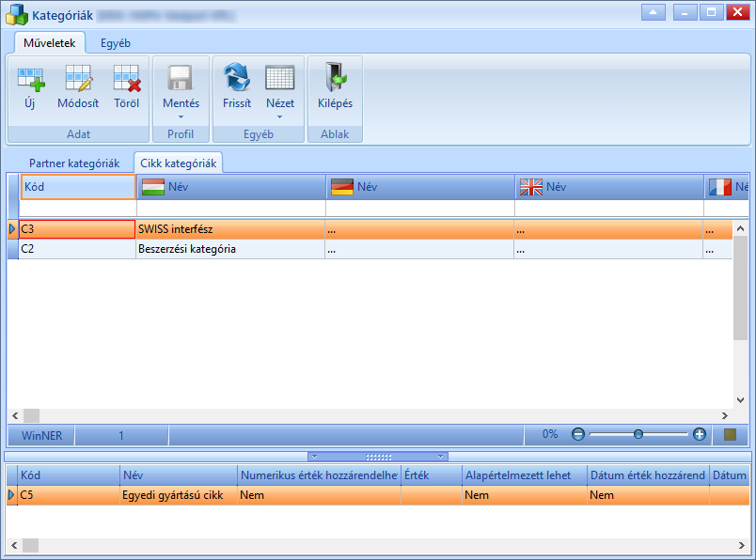Click the Frissít refresh icon
Image resolution: width=756 pixels, height=560 pixels.
[x=236, y=77]
